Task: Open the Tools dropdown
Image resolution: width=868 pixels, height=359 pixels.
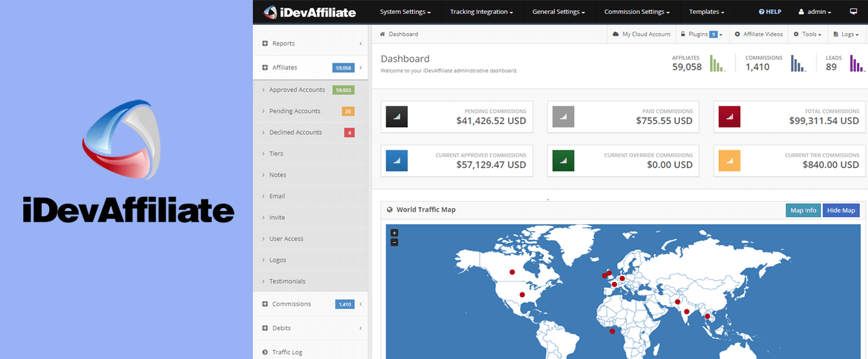Action: coord(808,34)
